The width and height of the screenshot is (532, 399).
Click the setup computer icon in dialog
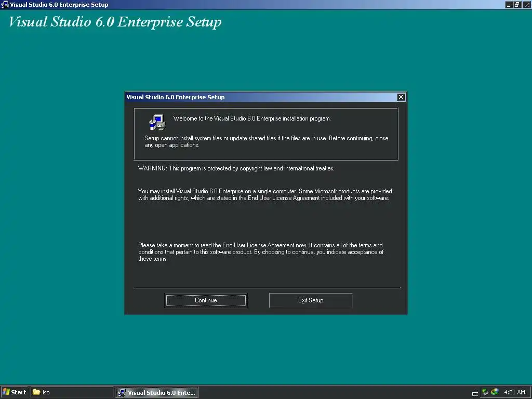pos(157,122)
